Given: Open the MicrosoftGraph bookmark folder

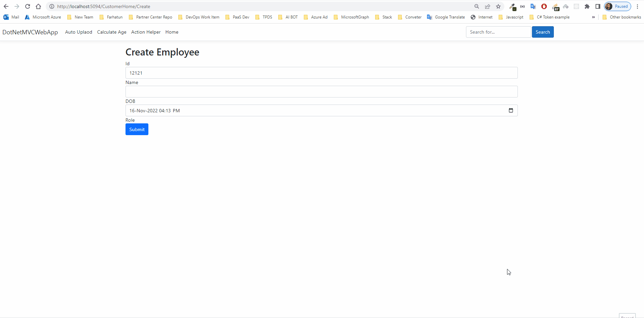Looking at the screenshot, I should (x=351, y=17).
